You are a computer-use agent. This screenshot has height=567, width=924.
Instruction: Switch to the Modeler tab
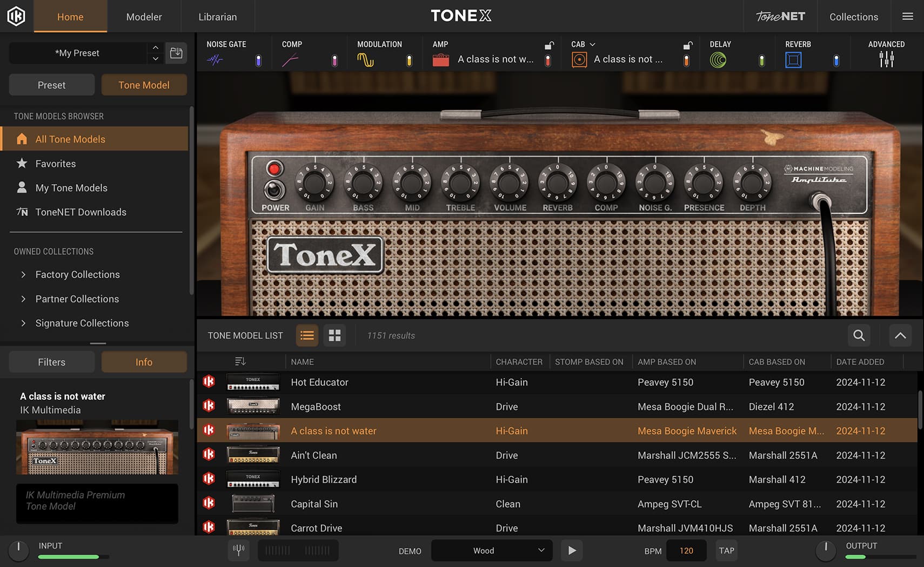click(144, 16)
